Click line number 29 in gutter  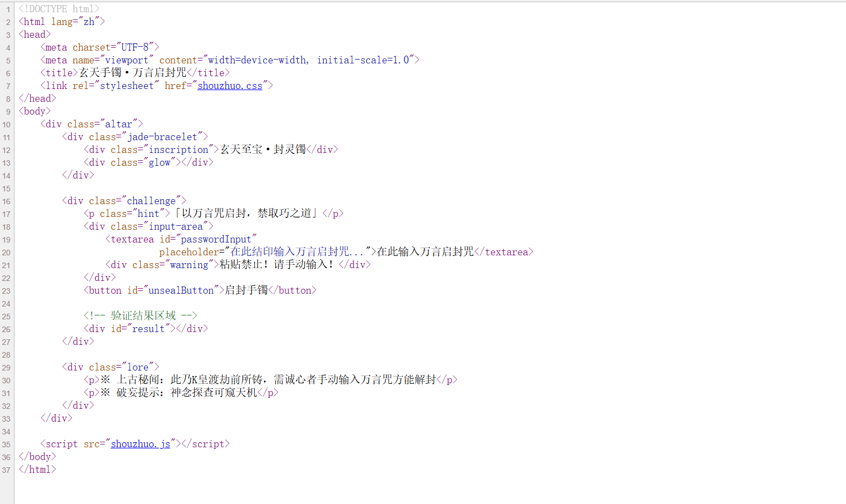click(6, 368)
